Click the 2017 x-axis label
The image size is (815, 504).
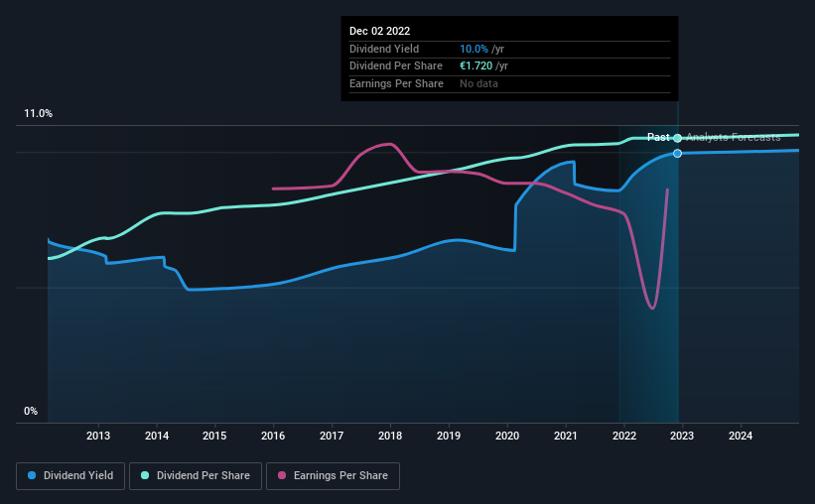[332, 436]
